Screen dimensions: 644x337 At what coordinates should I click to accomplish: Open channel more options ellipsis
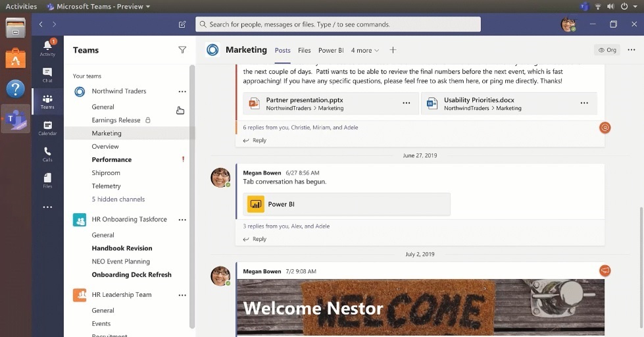click(x=632, y=50)
